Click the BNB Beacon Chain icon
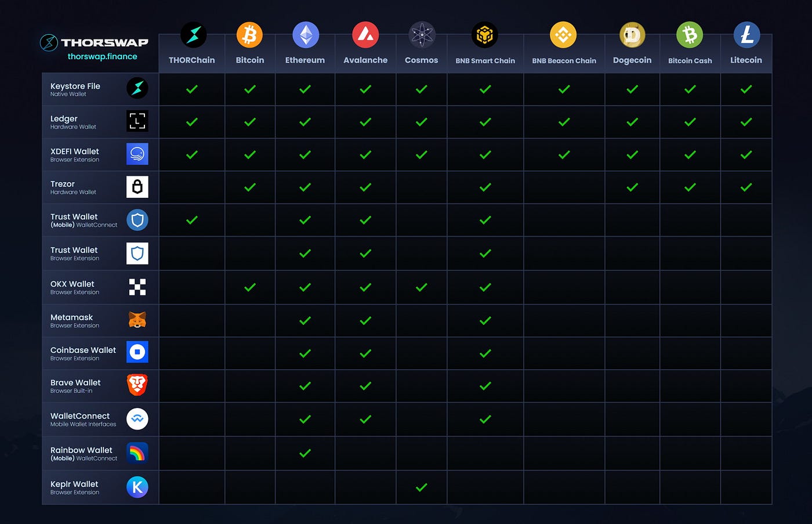Image resolution: width=812 pixels, height=524 pixels. (x=563, y=35)
